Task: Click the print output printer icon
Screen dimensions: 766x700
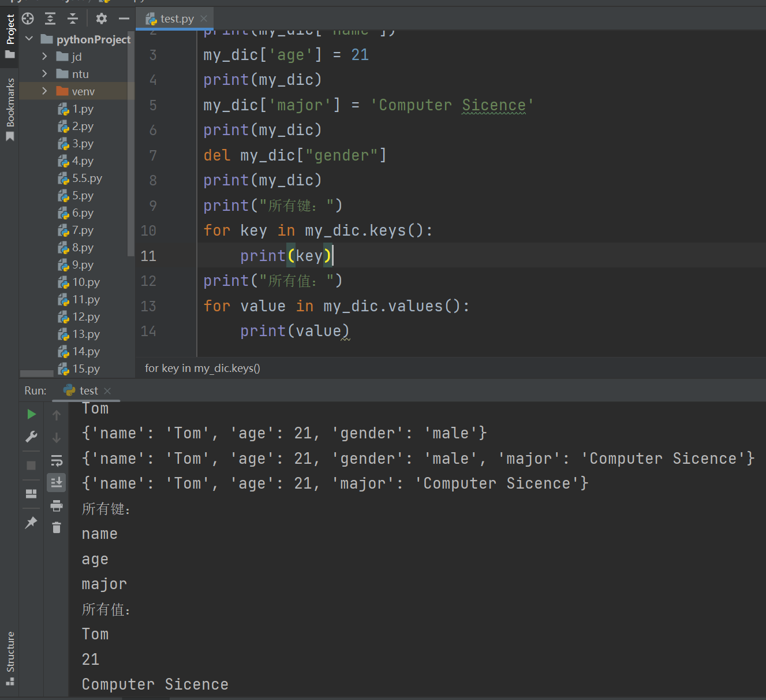Action: click(x=57, y=506)
